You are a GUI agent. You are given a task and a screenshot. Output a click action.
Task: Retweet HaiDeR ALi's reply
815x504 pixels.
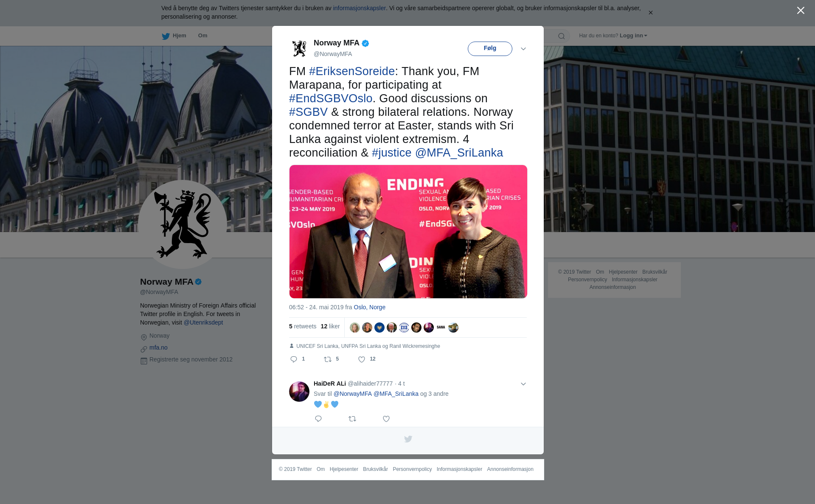click(x=352, y=419)
